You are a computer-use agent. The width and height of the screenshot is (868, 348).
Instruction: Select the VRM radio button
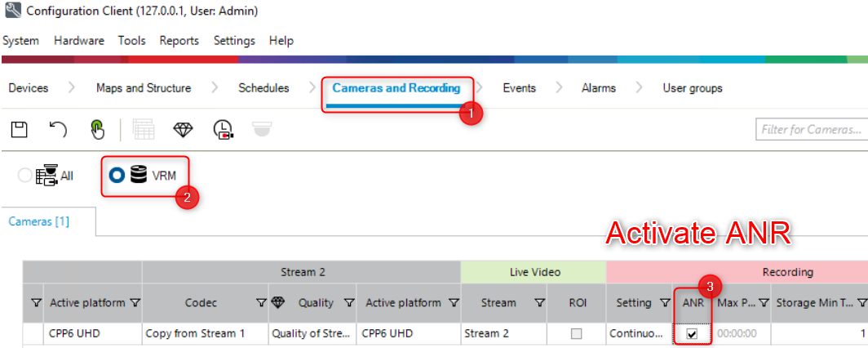click(117, 176)
